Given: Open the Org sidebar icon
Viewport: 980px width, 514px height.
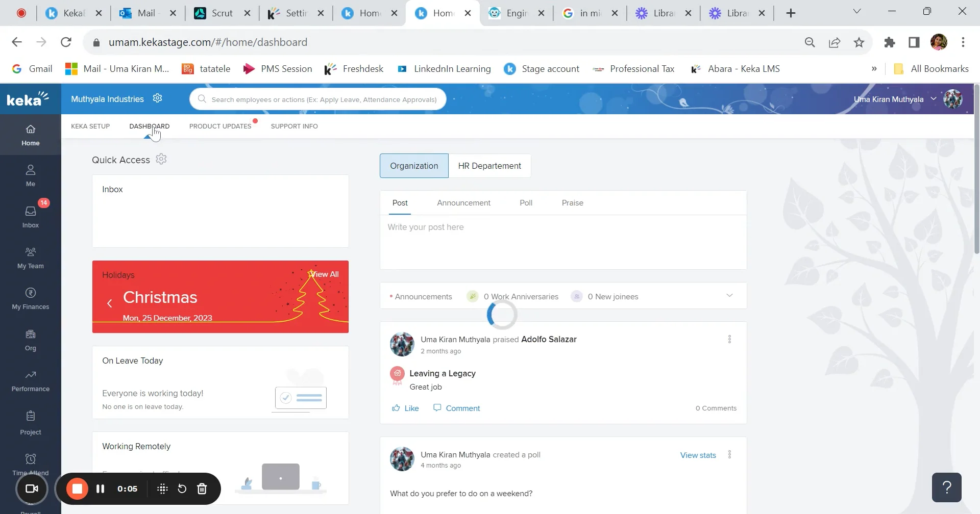Looking at the screenshot, I should [31, 338].
